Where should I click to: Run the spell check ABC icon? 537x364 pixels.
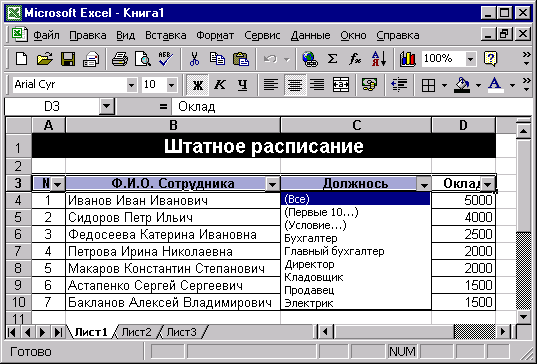pos(165,59)
